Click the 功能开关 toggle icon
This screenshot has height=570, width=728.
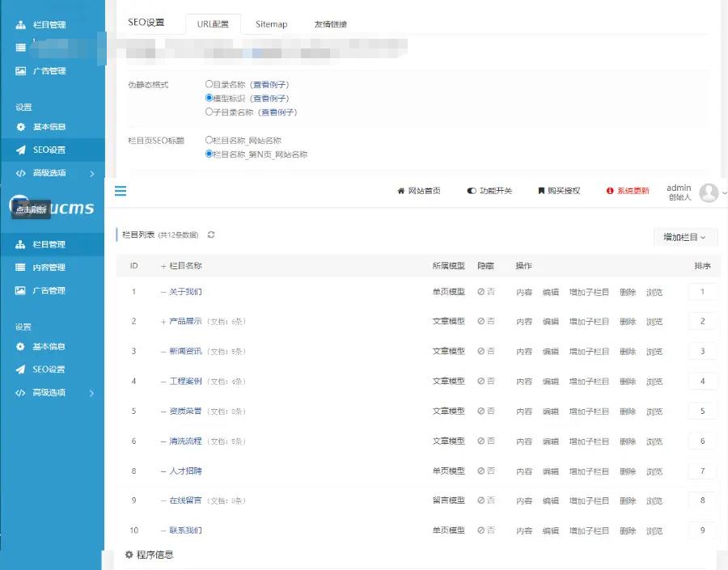[471, 191]
